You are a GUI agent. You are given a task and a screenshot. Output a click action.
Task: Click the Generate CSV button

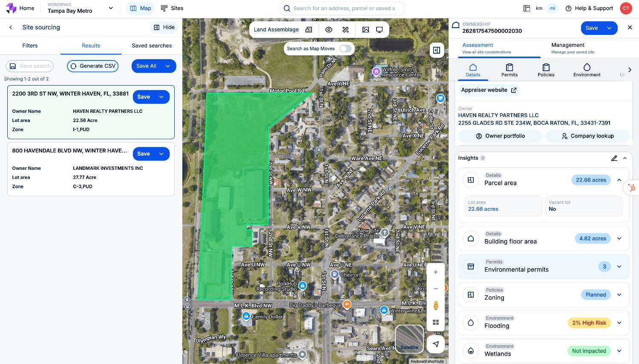pyautogui.click(x=92, y=66)
